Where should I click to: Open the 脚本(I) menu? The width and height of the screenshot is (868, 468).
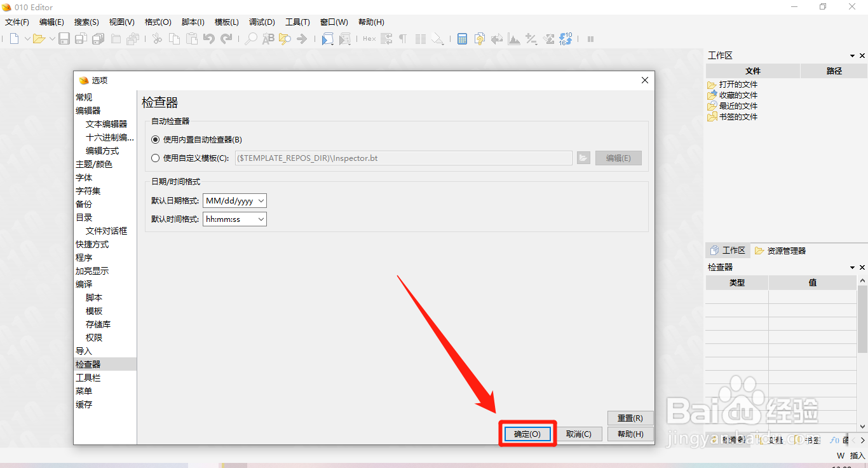(193, 22)
